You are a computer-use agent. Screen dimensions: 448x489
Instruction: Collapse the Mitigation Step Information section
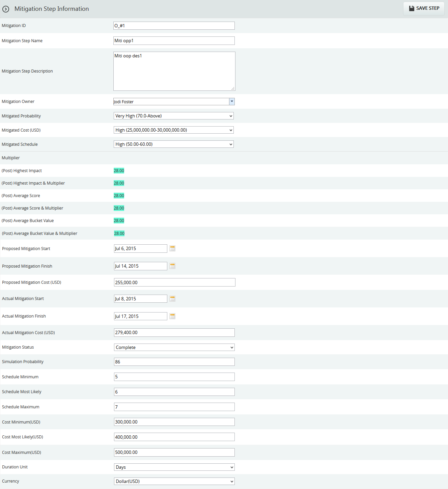pos(6,9)
